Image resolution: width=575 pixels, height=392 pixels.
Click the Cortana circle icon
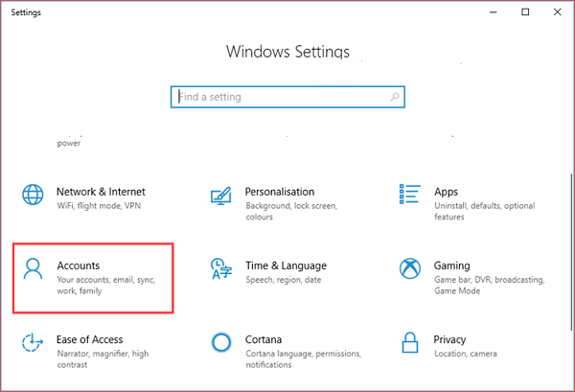pos(221,342)
